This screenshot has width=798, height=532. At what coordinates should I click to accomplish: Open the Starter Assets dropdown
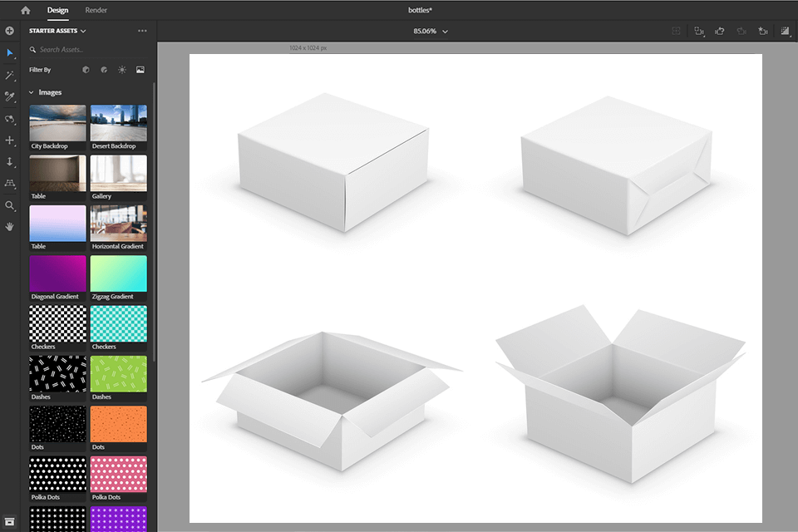(58, 31)
